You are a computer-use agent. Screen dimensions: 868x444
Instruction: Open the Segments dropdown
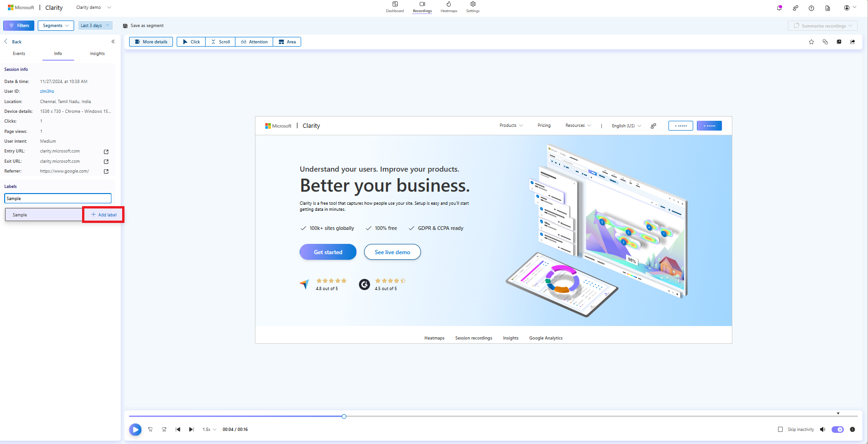pyautogui.click(x=56, y=26)
